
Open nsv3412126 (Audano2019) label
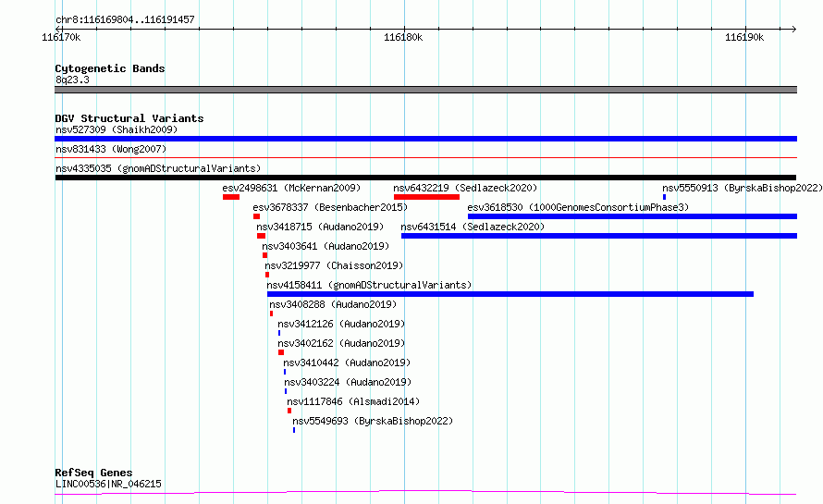341,324
